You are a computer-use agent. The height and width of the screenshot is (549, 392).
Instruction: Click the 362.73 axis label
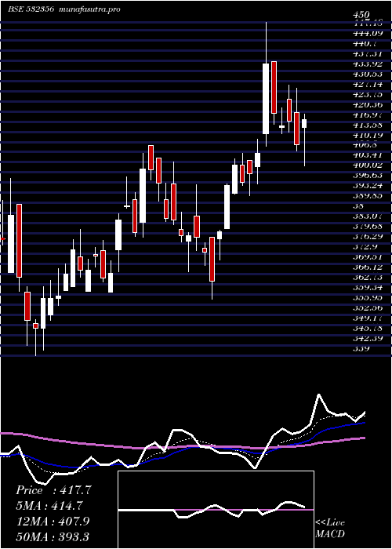[368, 277]
